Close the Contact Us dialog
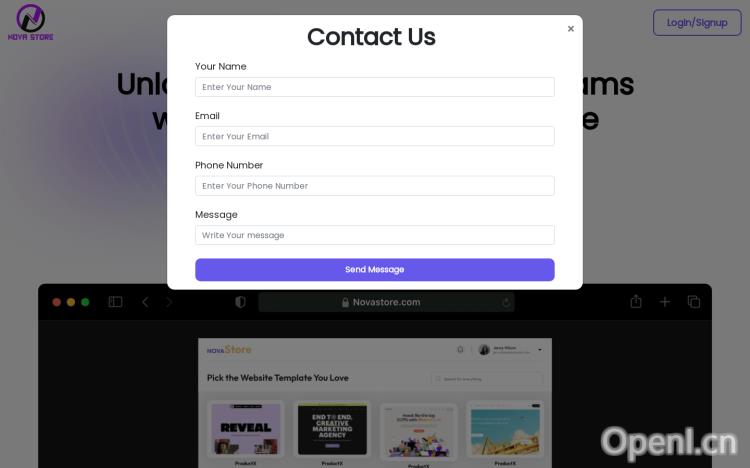Image resolution: width=750 pixels, height=468 pixels. [x=571, y=29]
